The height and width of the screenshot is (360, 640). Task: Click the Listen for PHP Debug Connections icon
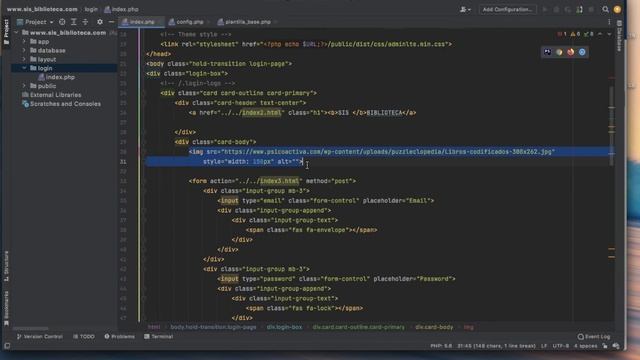click(580, 9)
